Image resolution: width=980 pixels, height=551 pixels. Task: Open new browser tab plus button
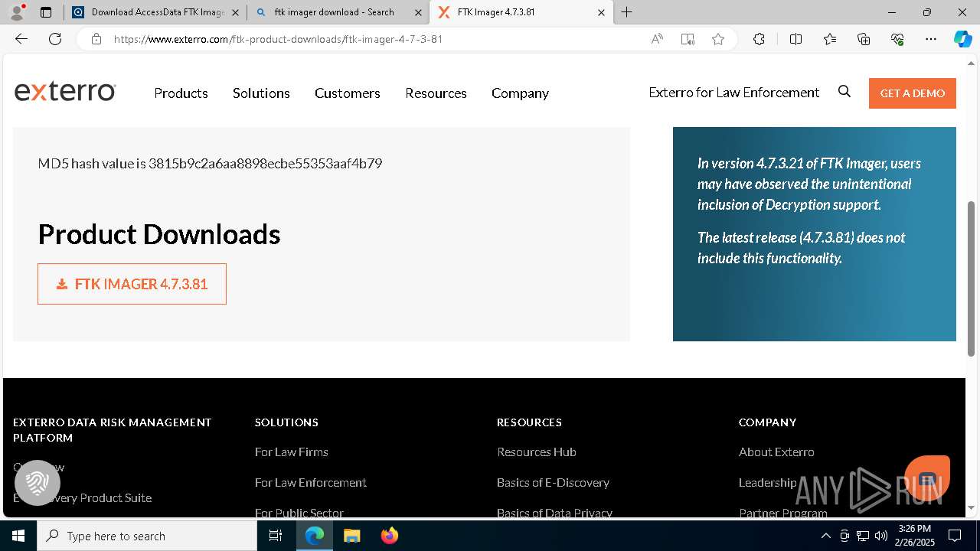click(x=626, y=12)
